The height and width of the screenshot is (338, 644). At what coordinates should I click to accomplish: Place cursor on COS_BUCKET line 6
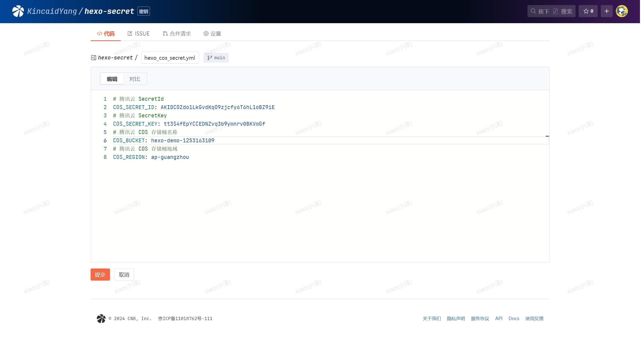pos(331,141)
